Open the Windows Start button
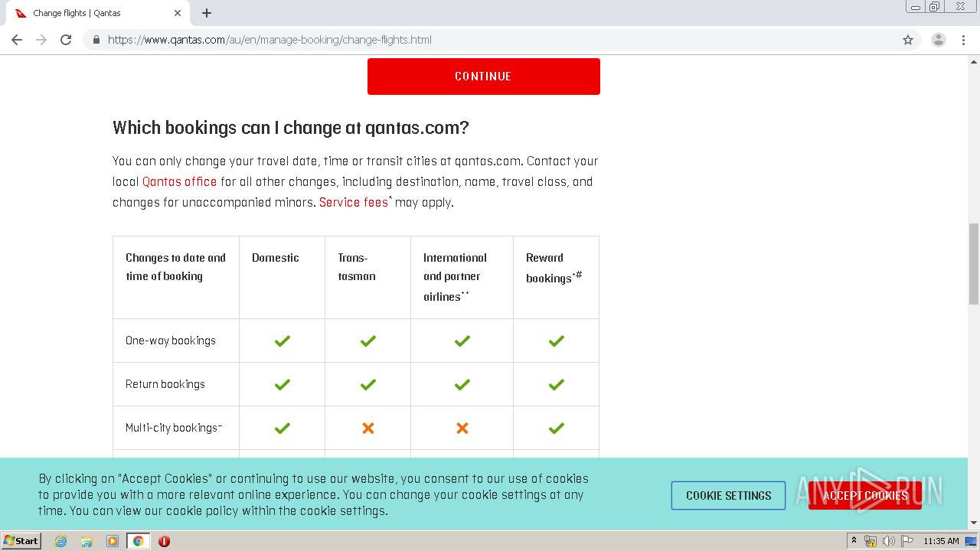The height and width of the screenshot is (551, 980). point(21,541)
